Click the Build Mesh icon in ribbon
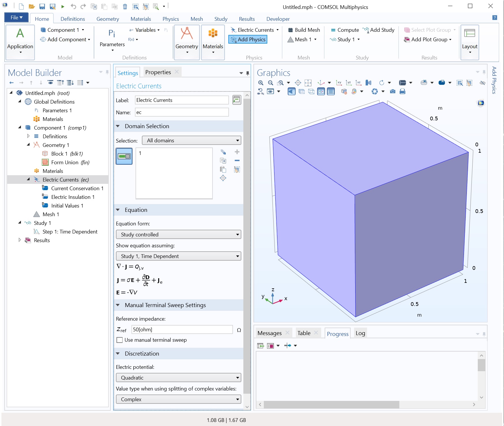The width and height of the screenshot is (504, 426). click(x=290, y=30)
